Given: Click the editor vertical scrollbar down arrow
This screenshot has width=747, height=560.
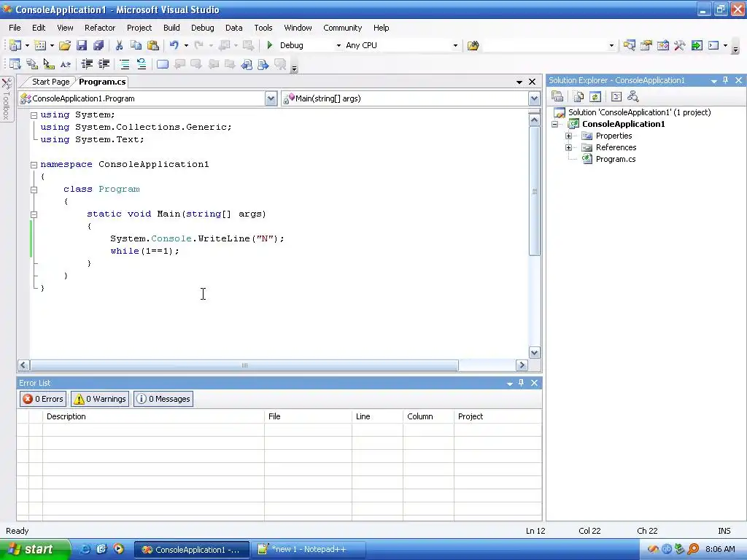Looking at the screenshot, I should 535,352.
